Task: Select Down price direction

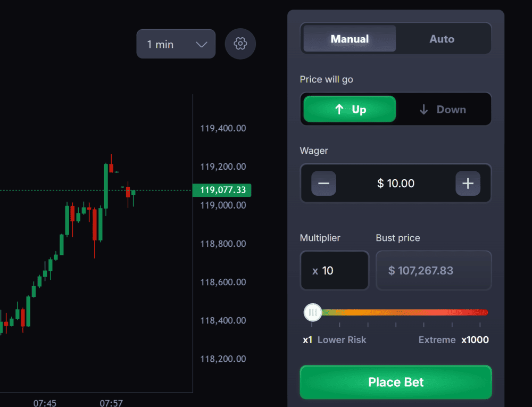Action: click(x=443, y=110)
